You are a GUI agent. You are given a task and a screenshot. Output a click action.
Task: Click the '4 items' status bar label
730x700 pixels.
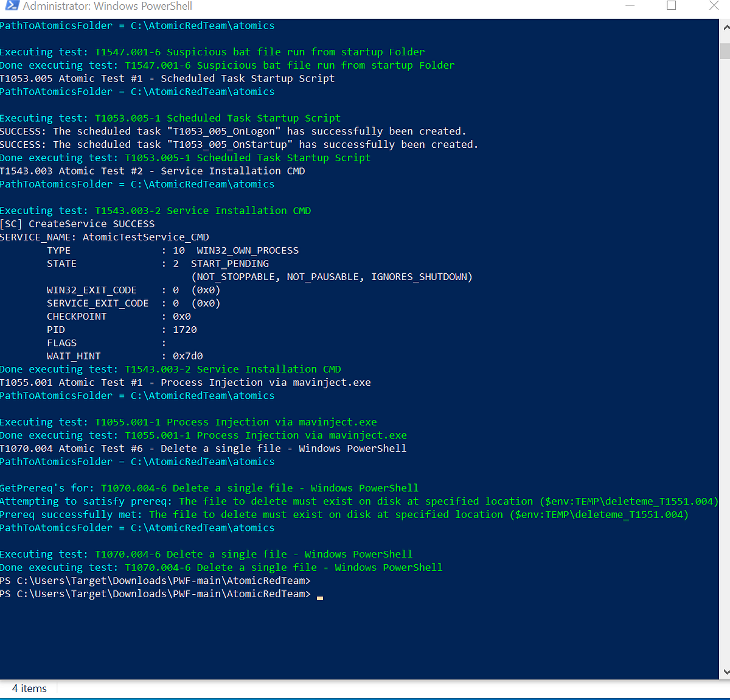(28, 688)
